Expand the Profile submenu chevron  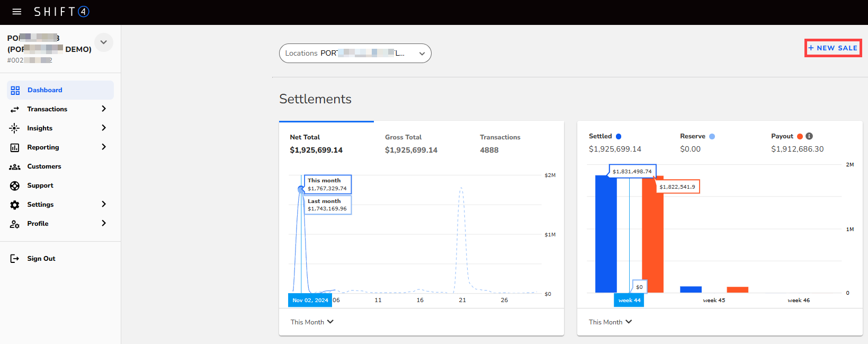[x=104, y=223]
